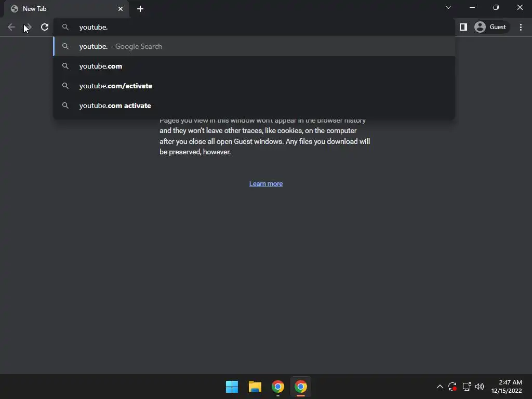532x399 pixels.
Task: Reload the page with the refresh icon
Action: (45, 27)
